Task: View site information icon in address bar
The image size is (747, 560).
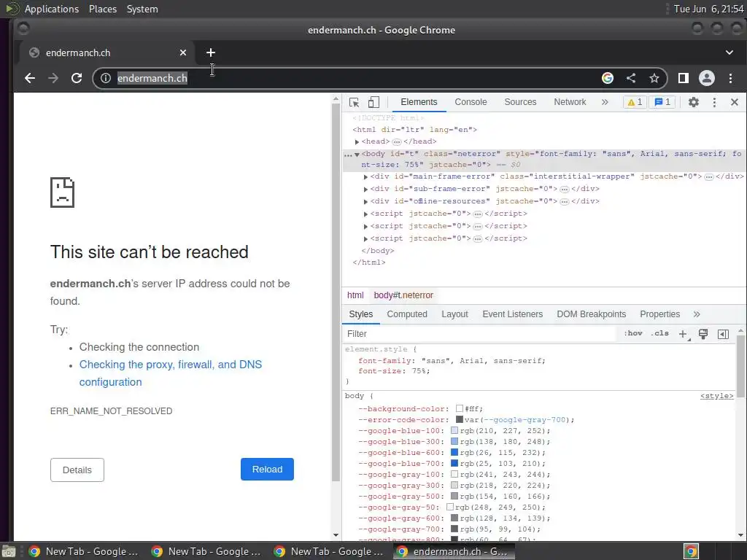Action: (x=105, y=78)
